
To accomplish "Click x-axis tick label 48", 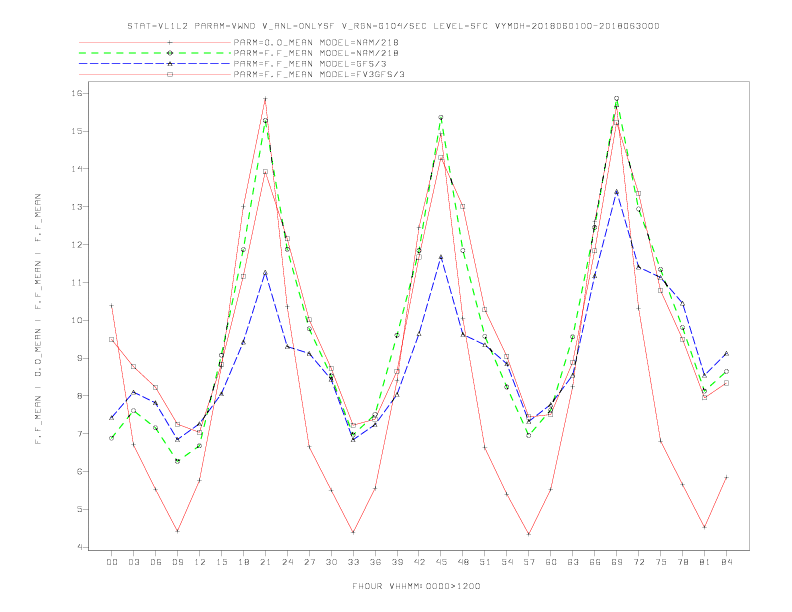I will tap(463, 562).
